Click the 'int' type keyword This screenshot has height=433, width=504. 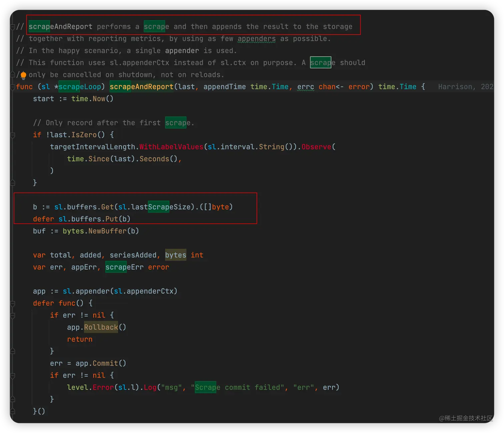pos(197,255)
